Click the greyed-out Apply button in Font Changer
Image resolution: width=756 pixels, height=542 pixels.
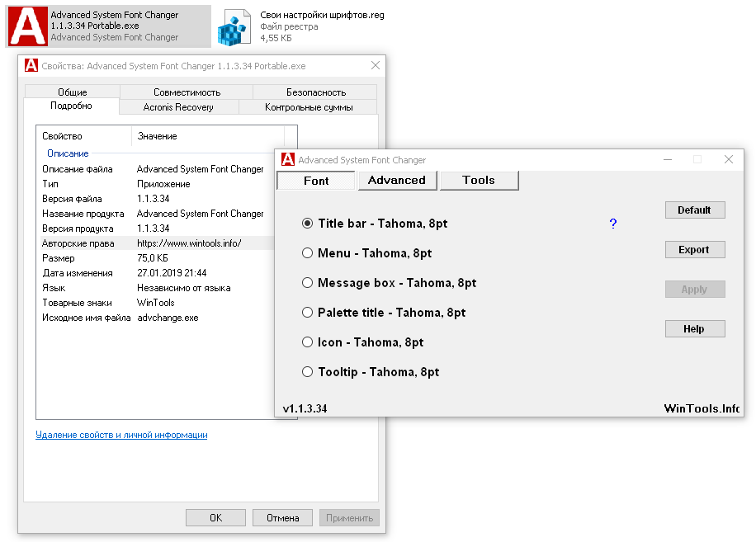(x=695, y=289)
